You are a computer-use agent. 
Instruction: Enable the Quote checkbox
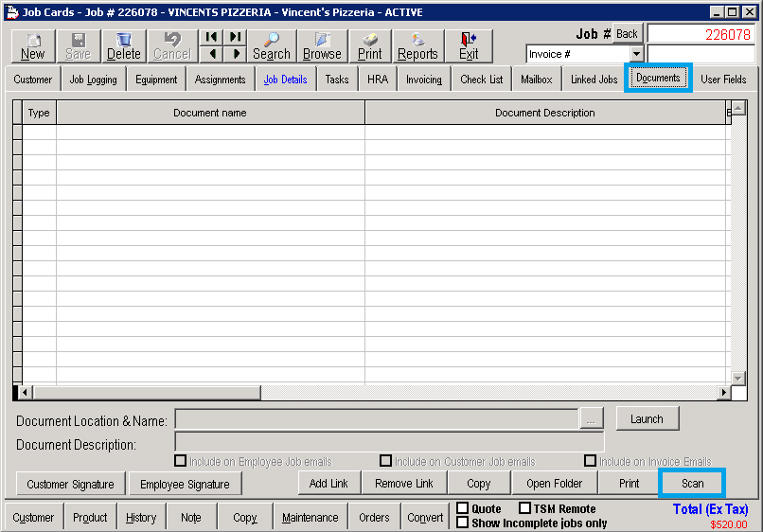point(463,508)
